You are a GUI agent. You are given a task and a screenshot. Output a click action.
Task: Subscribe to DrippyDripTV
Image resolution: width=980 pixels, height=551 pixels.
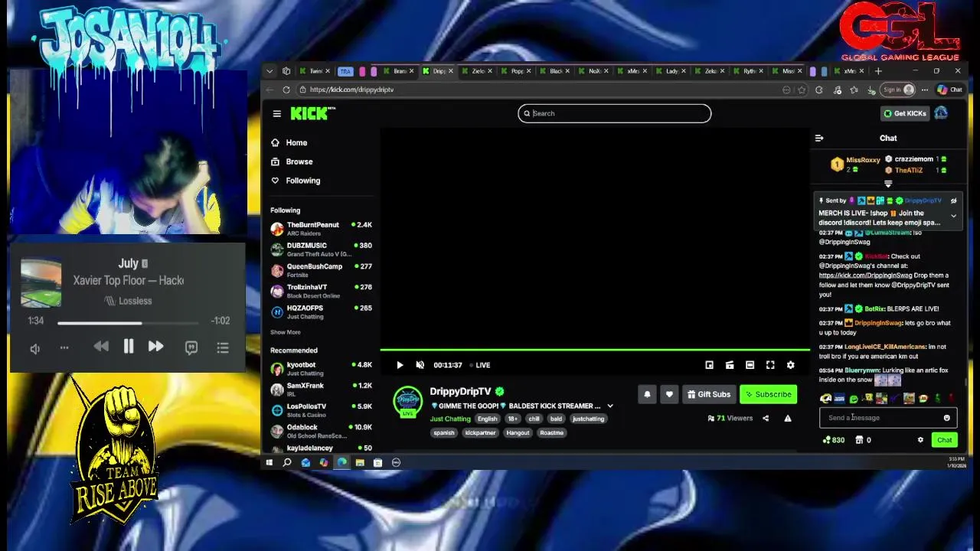768,394
